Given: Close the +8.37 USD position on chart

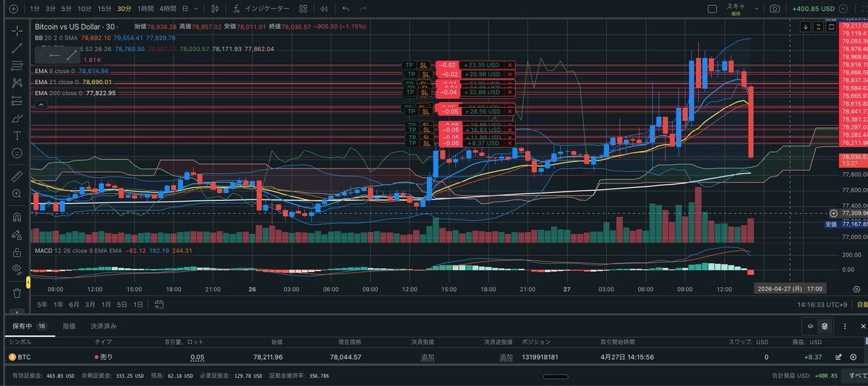Looking at the screenshot, I should [x=510, y=143].
